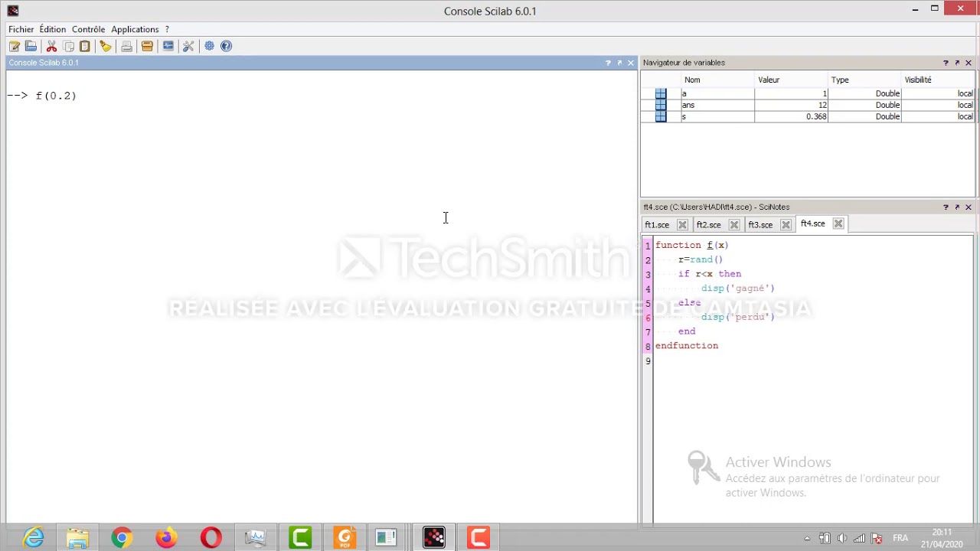
Task: Click the matrix icon of variable a
Action: [661, 93]
